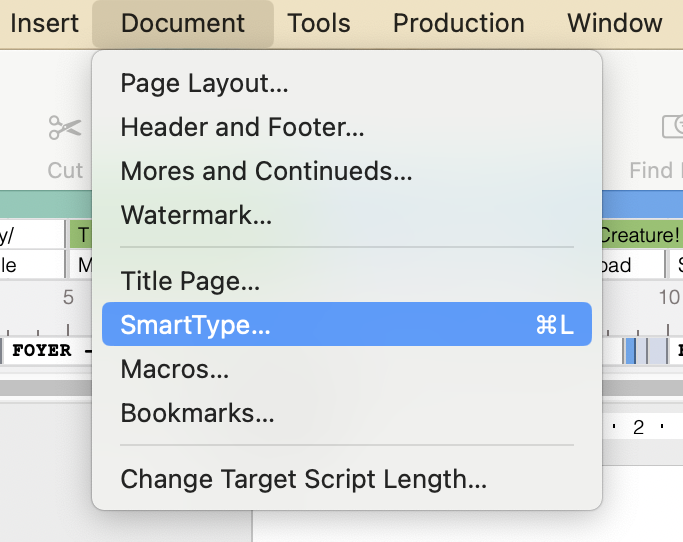The width and height of the screenshot is (683, 542).
Task: Select Header and Footer… menu entry
Action: (x=242, y=127)
